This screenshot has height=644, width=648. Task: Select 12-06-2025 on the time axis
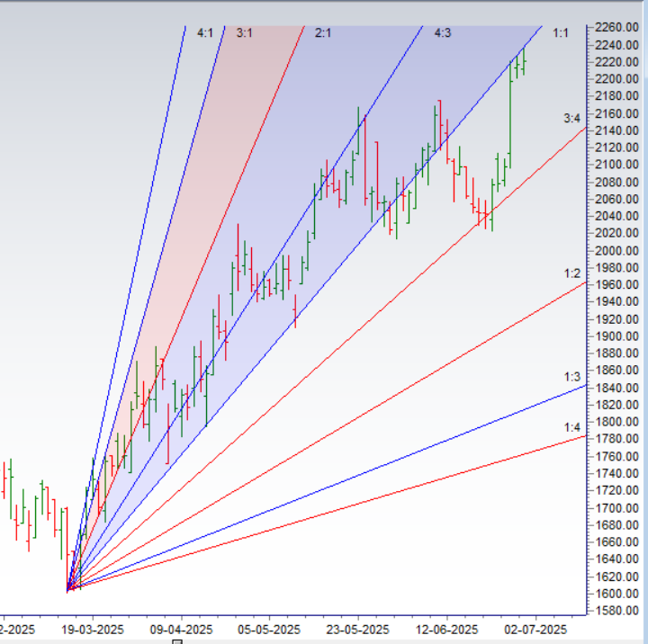tap(446, 630)
